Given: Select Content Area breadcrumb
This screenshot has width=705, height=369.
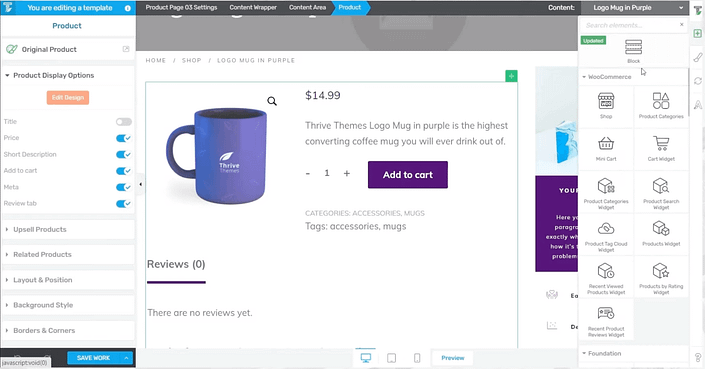Looking at the screenshot, I should tap(308, 8).
